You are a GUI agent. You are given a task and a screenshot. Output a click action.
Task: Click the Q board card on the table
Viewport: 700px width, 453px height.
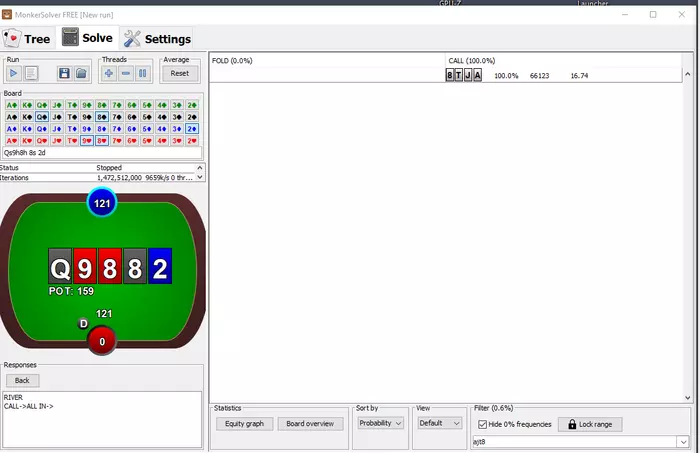click(60, 266)
